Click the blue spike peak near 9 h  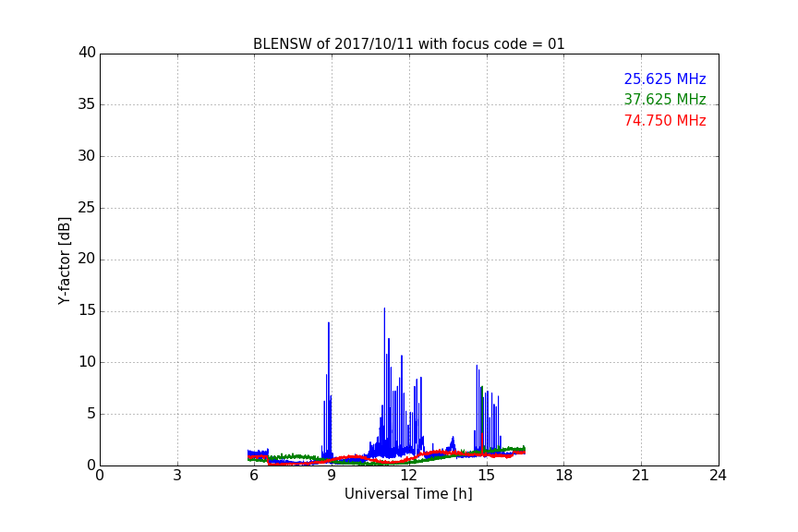(329, 323)
